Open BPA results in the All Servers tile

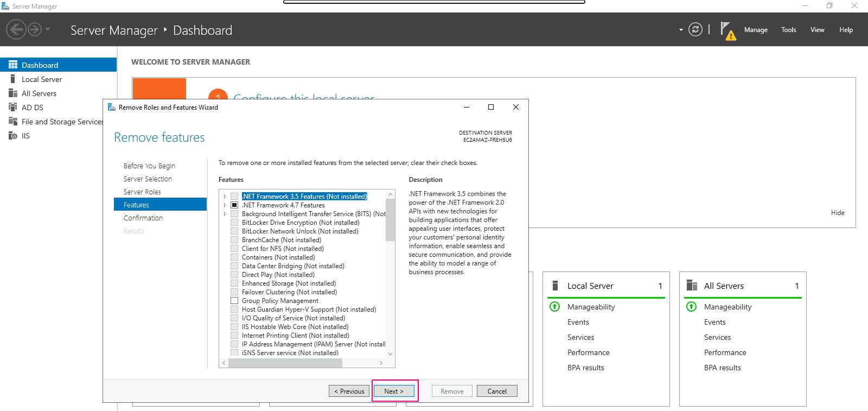[723, 368]
